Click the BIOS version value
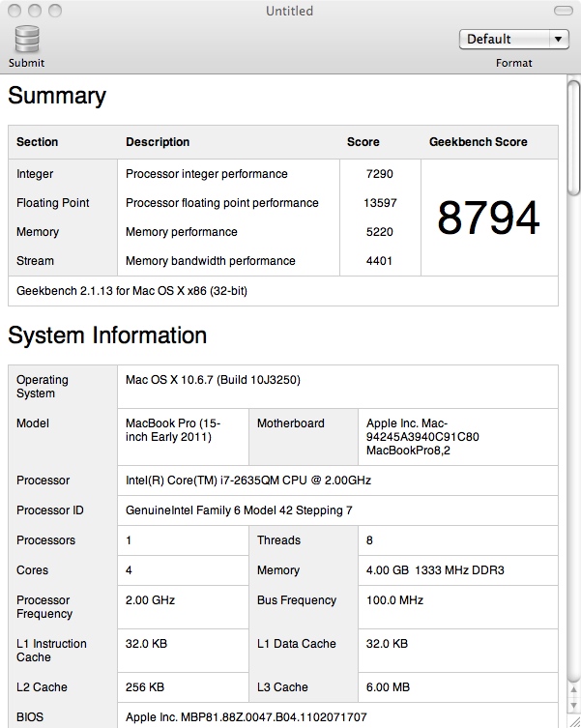The width and height of the screenshot is (581, 728). (x=247, y=717)
